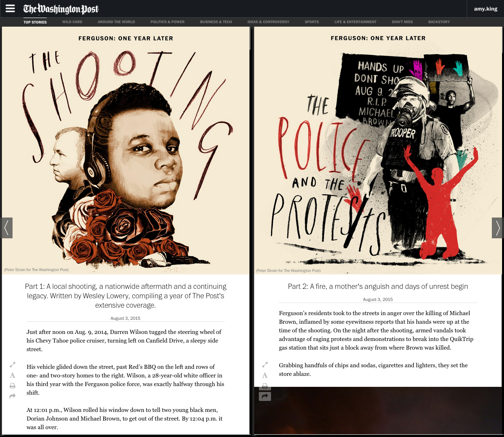
Task: Click the August 3, 2015 date under Part 2
Action: tap(378, 299)
